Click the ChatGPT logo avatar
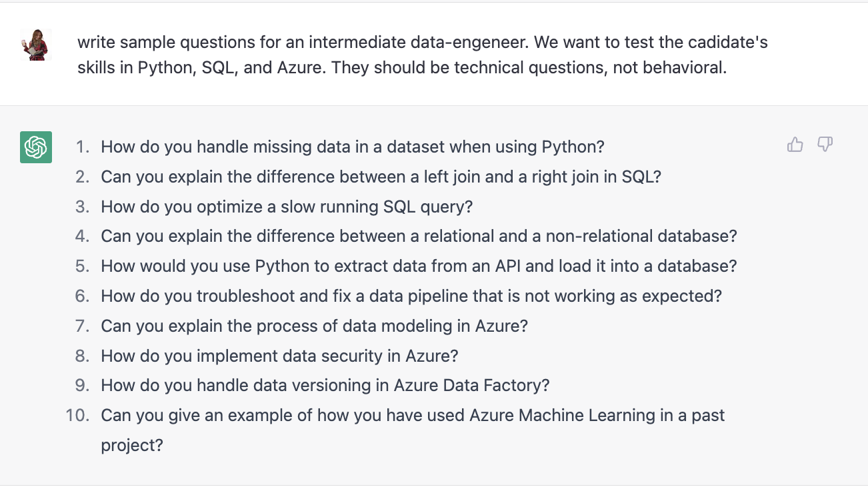 tap(36, 147)
